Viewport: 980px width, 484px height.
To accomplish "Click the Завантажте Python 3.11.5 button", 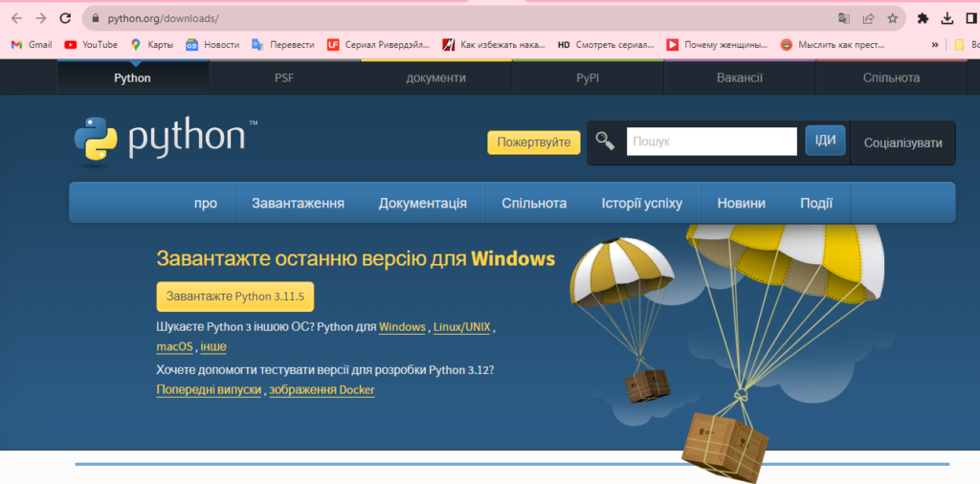I will [x=234, y=297].
